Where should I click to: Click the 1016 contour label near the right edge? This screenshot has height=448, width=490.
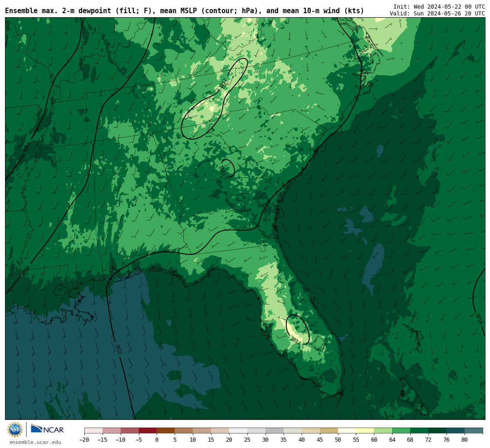(x=480, y=319)
